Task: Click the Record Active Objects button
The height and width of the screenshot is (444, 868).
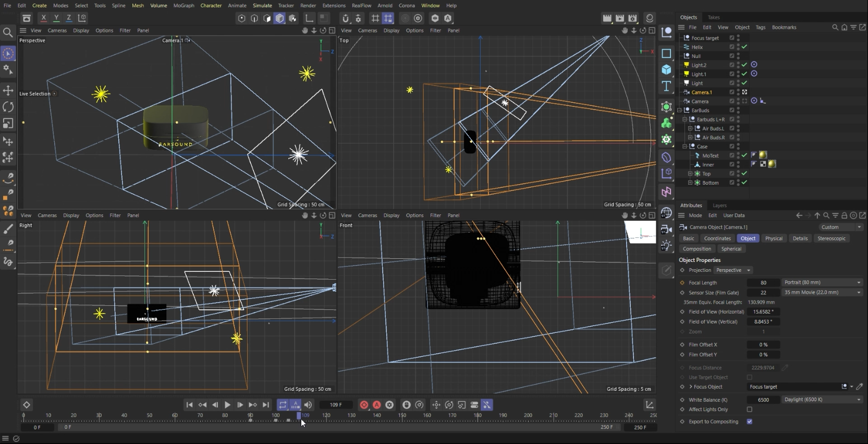Action: [x=364, y=405]
